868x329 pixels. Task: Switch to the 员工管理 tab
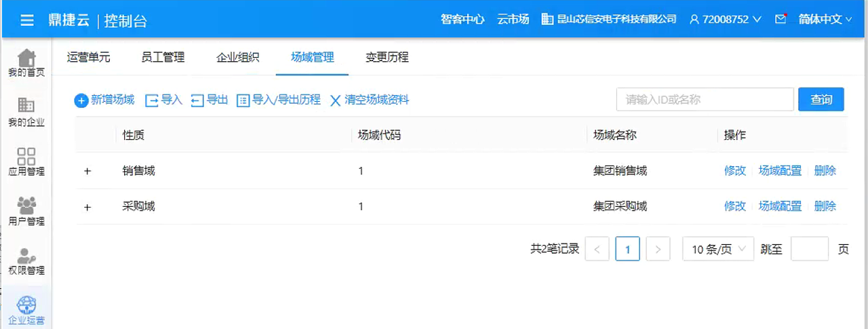pos(163,57)
